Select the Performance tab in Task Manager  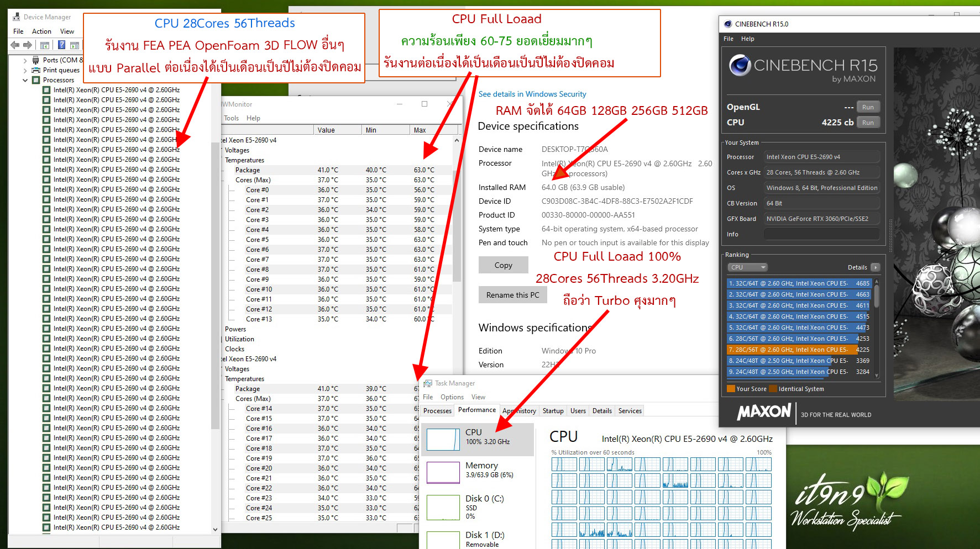(477, 410)
